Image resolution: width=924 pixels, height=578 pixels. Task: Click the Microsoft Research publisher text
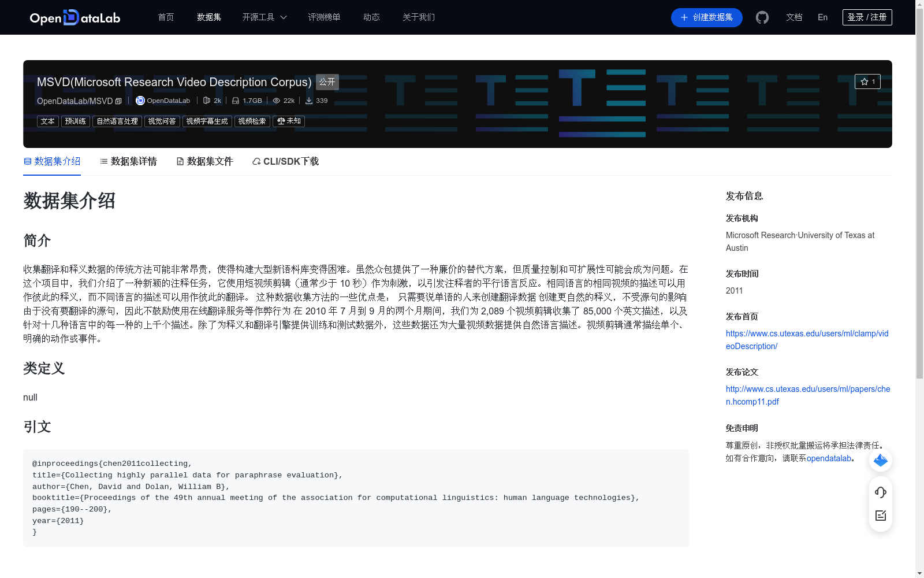point(800,242)
